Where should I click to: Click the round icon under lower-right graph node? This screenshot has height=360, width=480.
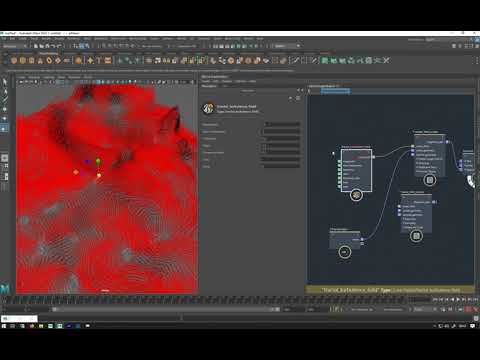(416, 236)
